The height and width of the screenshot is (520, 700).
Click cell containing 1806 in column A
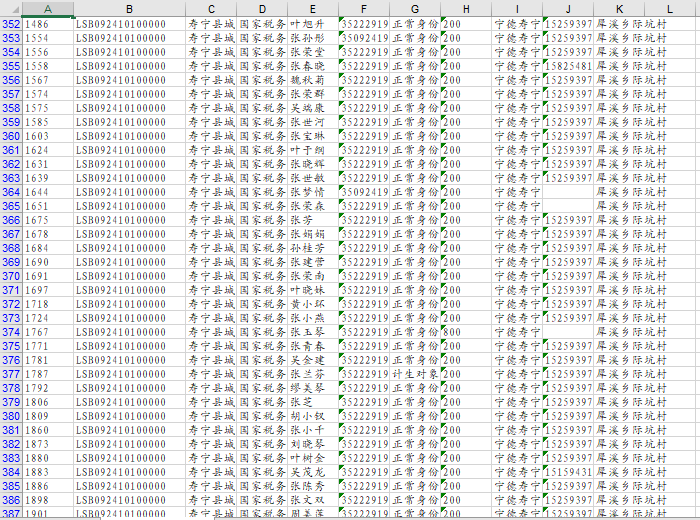click(48, 402)
